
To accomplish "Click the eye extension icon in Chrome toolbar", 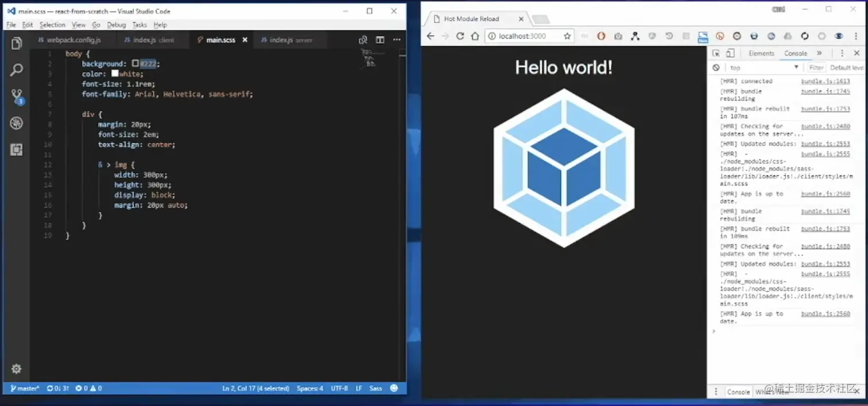I will [x=839, y=36].
